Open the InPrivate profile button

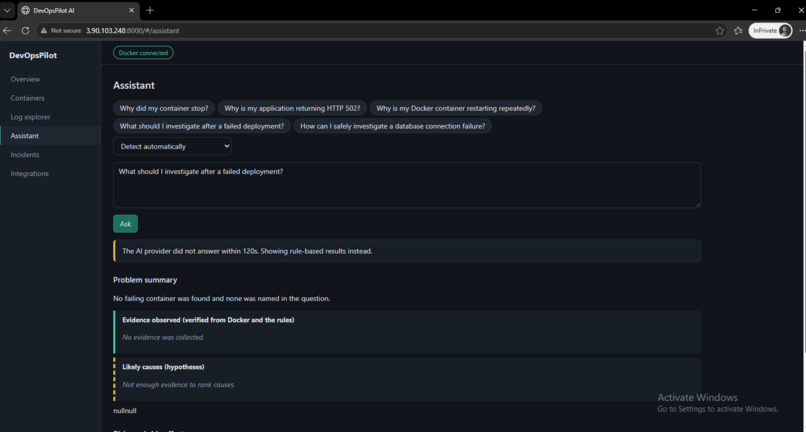770,31
